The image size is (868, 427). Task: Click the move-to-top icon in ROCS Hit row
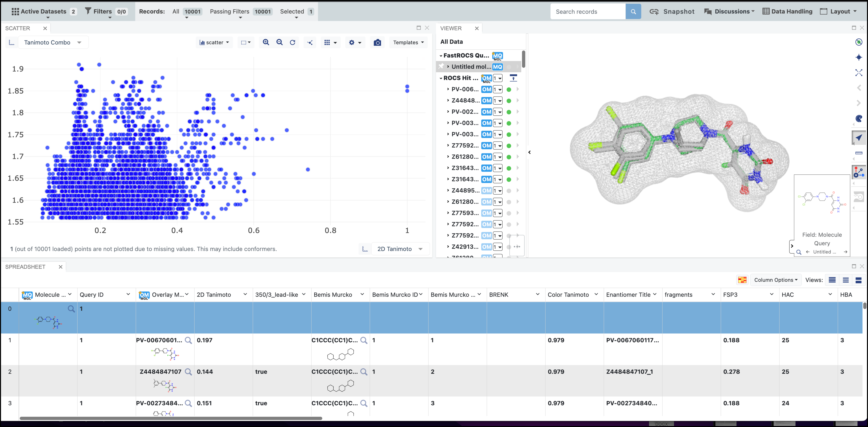click(513, 78)
